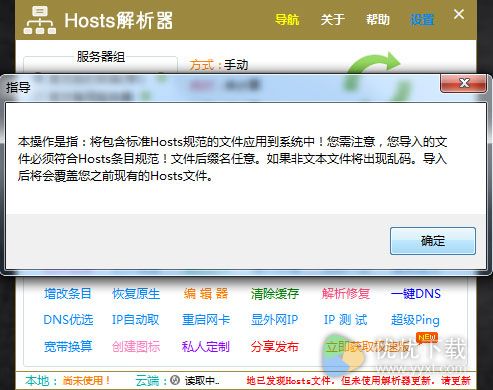Screen dimensions: 493x390
Task: Click the 服务器组 group label
Action: 101,56
